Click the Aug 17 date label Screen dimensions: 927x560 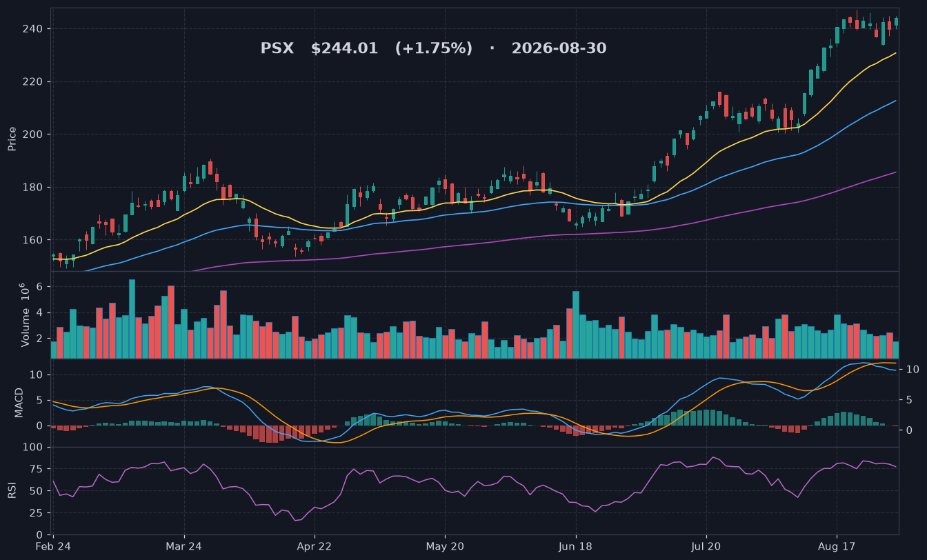click(x=837, y=546)
